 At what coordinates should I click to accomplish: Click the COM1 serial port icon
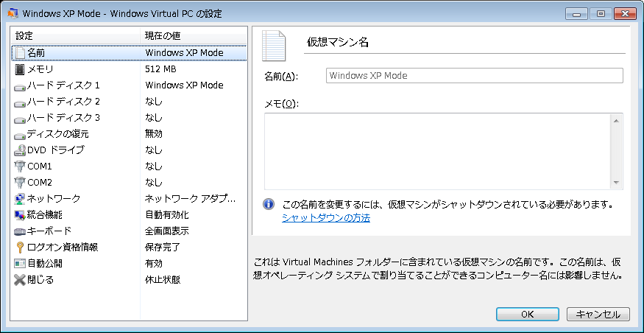pos(19,166)
